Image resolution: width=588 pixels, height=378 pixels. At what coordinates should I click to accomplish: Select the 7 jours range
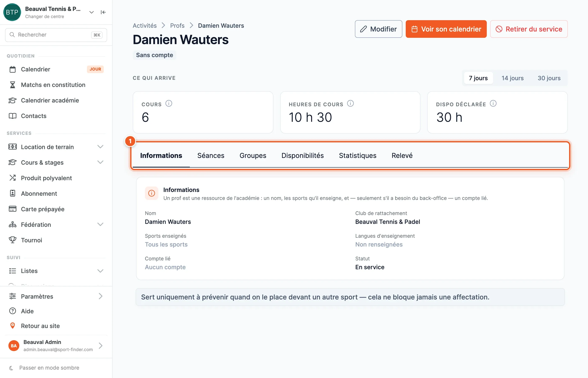[x=478, y=78]
